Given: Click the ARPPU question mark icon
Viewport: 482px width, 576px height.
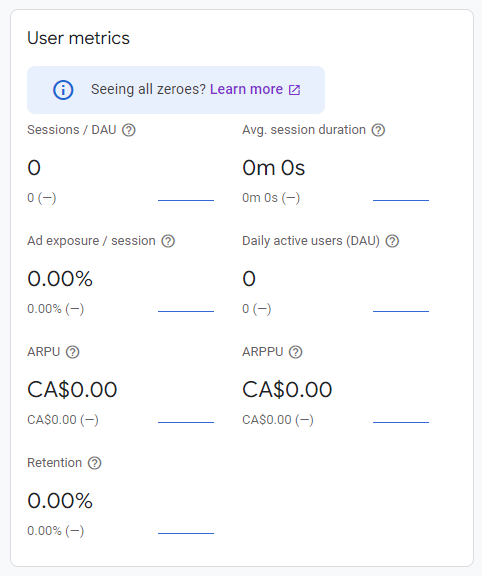Looking at the screenshot, I should tap(295, 352).
